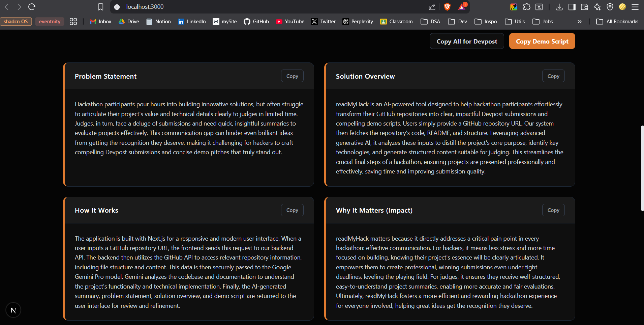Open the GitHub bookmark
This screenshot has width=644, height=325.
[256, 22]
